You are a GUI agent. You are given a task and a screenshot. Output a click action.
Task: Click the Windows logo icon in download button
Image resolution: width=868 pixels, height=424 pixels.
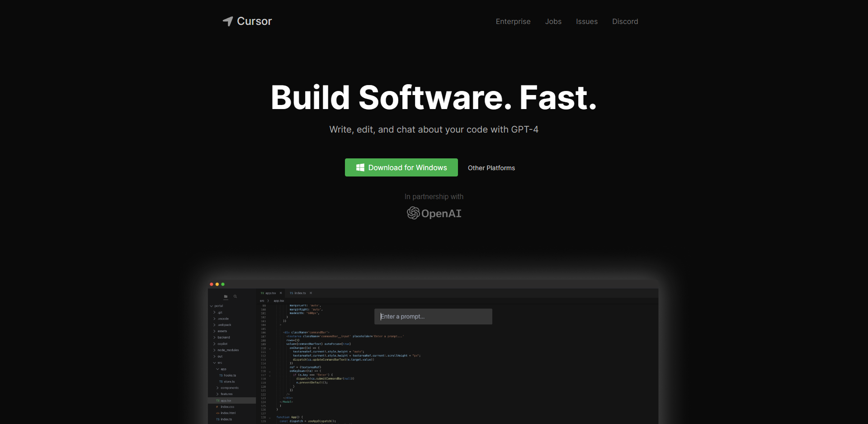pos(360,167)
